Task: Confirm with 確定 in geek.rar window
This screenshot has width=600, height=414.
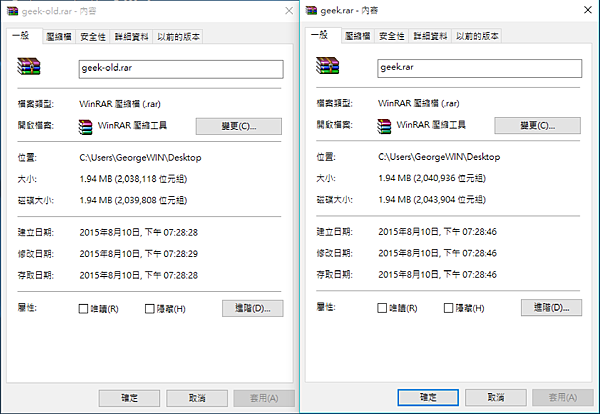Action: [428, 397]
